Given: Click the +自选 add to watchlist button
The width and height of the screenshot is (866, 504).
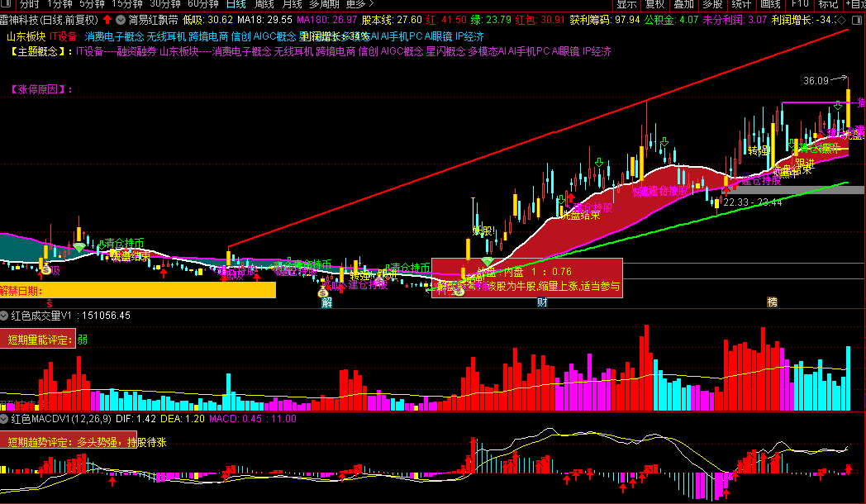Looking at the screenshot, I should point(854,4).
